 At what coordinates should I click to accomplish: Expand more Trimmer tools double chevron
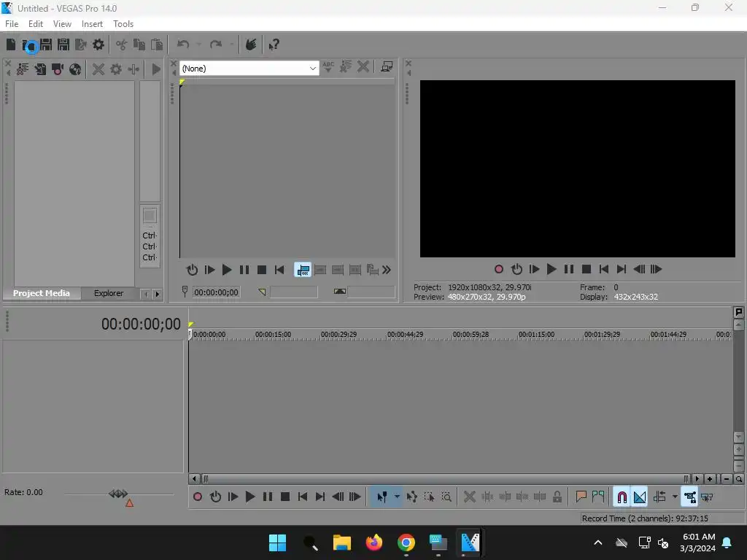pyautogui.click(x=387, y=270)
